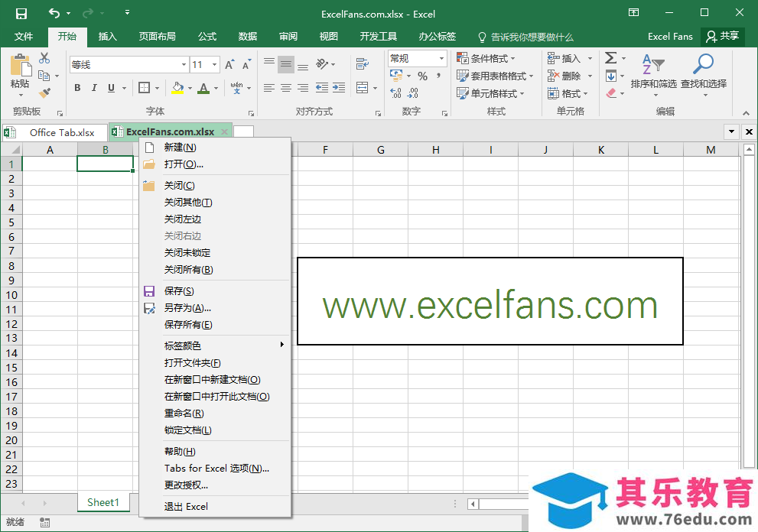
Task: Click column header G
Action: (380, 150)
